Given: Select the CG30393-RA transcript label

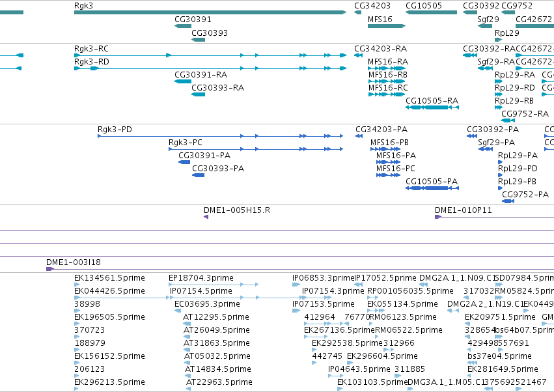Looking at the screenshot, I should pos(218,88).
